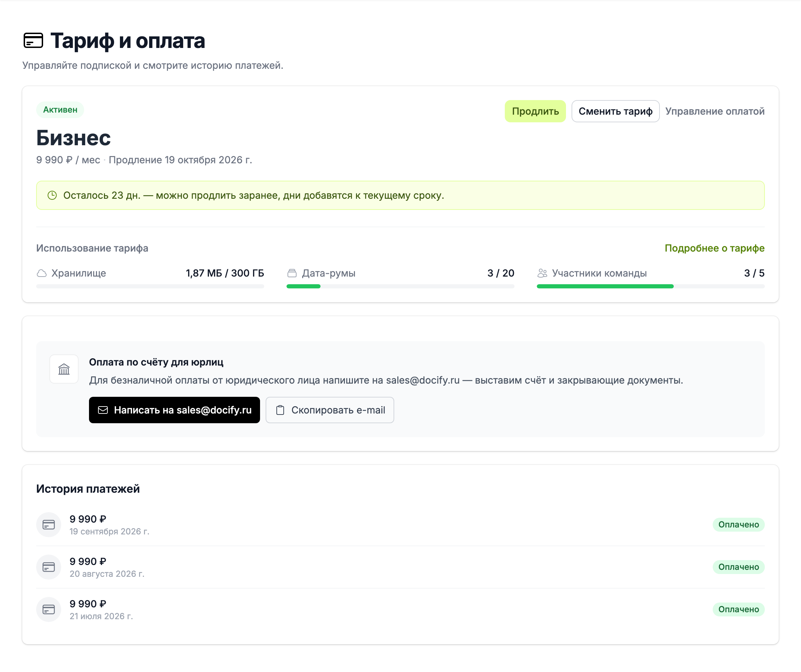Click Написать на sales@docify.ru button
This screenshot has width=801, height=672.
pos(174,410)
